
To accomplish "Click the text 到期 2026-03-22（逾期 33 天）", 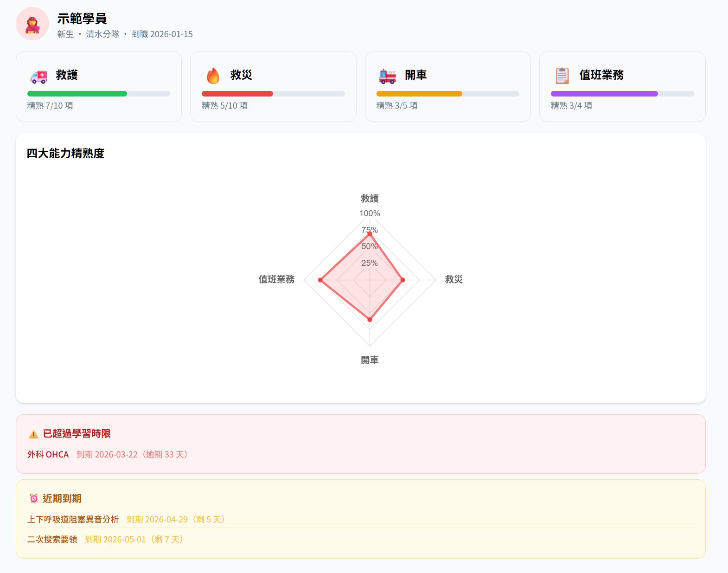I will click(134, 454).
